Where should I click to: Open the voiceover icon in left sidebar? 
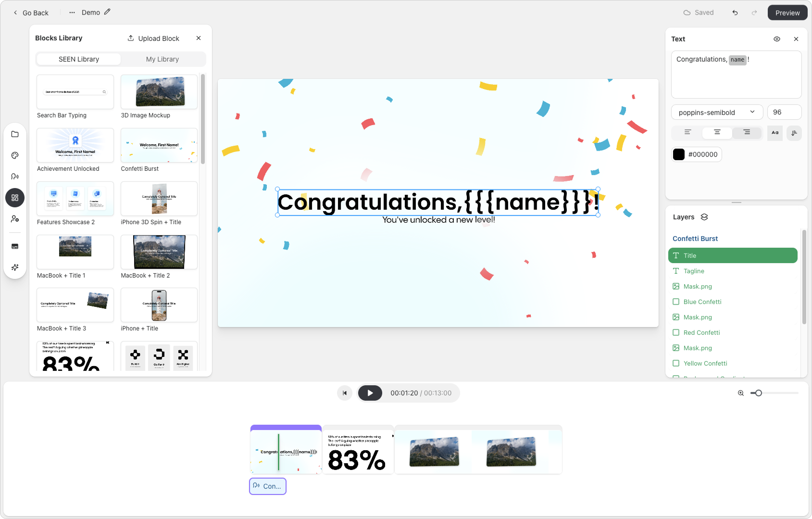coord(15,177)
